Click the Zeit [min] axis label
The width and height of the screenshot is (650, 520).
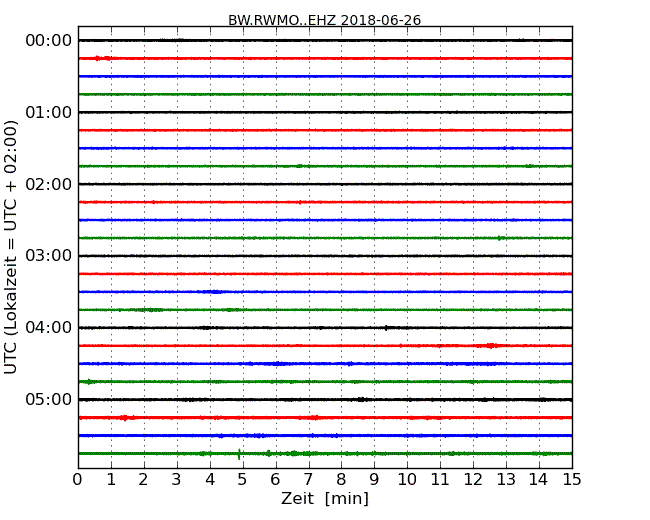pyautogui.click(x=325, y=498)
